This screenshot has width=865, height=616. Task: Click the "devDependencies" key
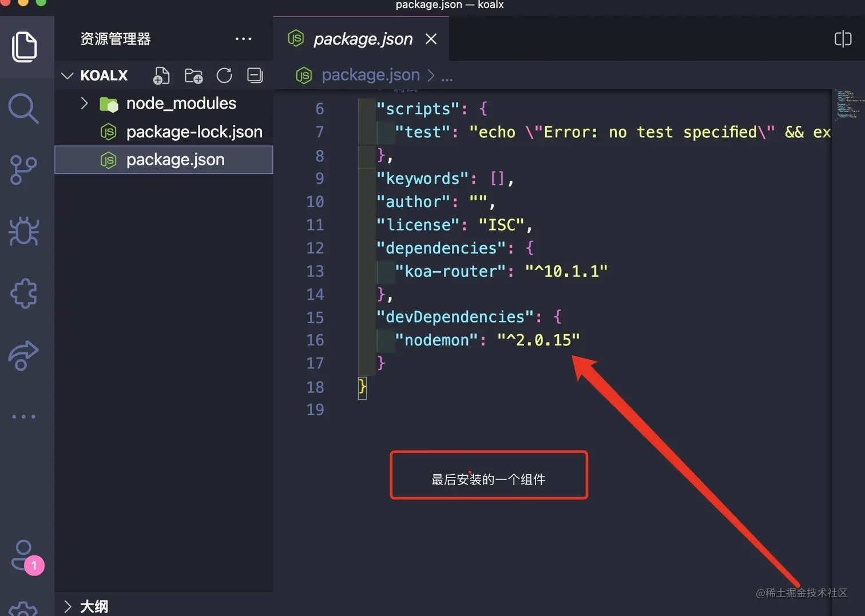[x=455, y=317]
